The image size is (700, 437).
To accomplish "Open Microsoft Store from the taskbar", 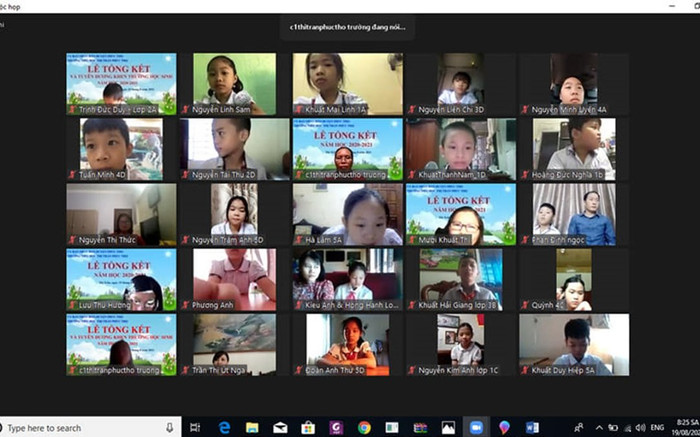I will tap(308, 427).
